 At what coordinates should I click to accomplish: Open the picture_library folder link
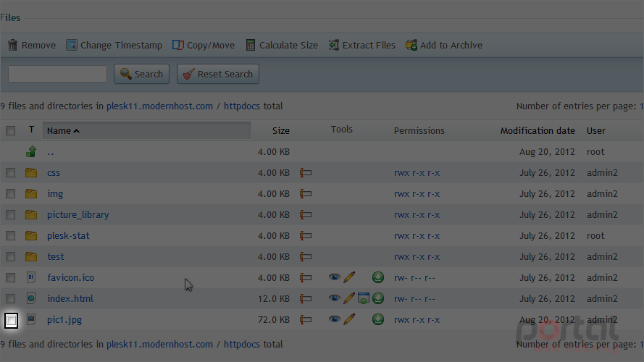tap(78, 214)
